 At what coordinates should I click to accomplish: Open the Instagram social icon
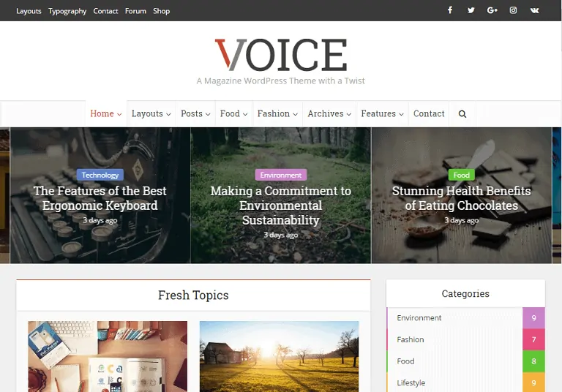513,10
